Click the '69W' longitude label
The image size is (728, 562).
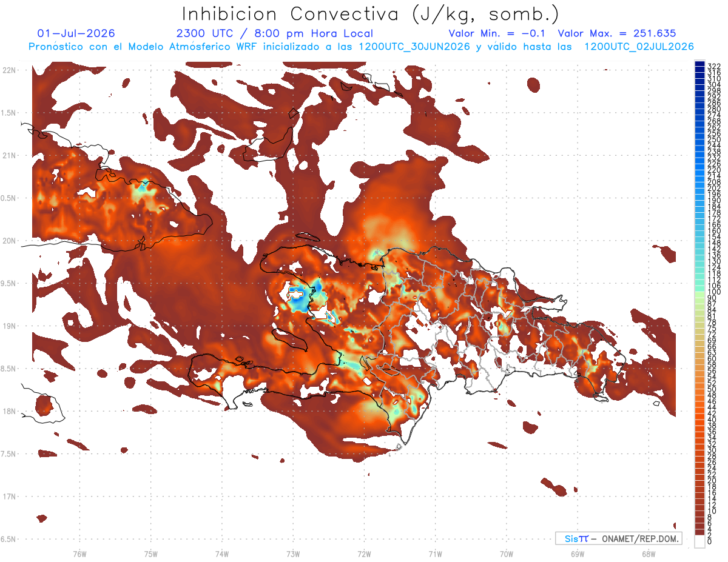coord(578,554)
